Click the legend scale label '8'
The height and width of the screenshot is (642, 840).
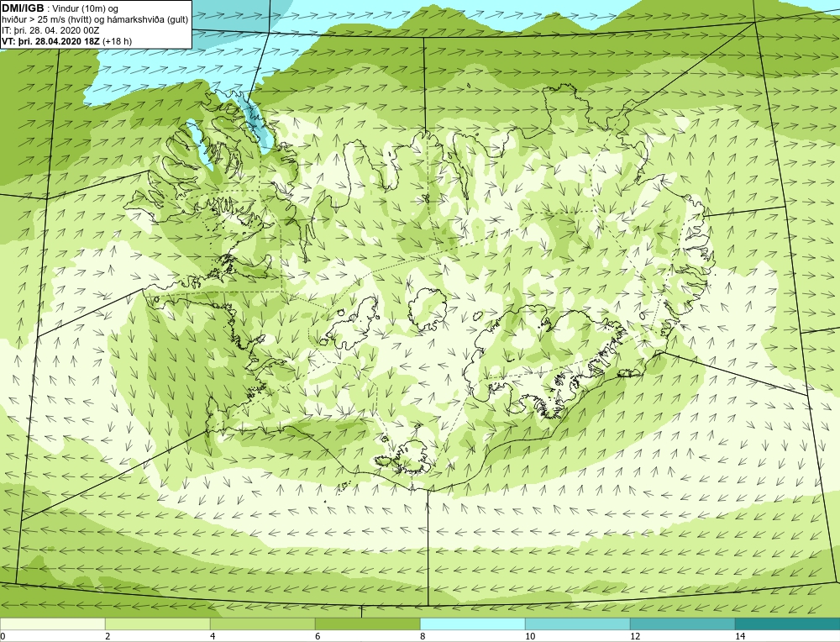pos(423,636)
